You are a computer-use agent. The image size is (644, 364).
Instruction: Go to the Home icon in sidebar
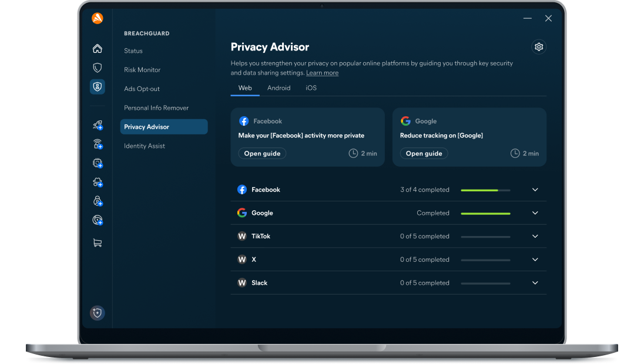click(98, 48)
